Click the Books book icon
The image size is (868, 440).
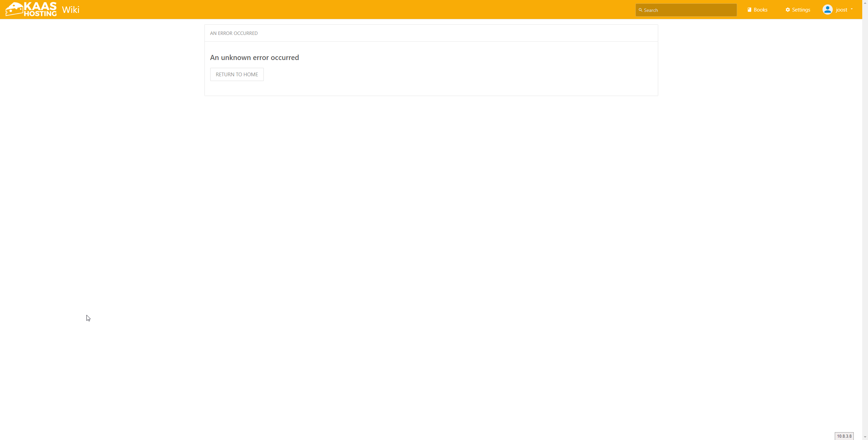(x=749, y=10)
